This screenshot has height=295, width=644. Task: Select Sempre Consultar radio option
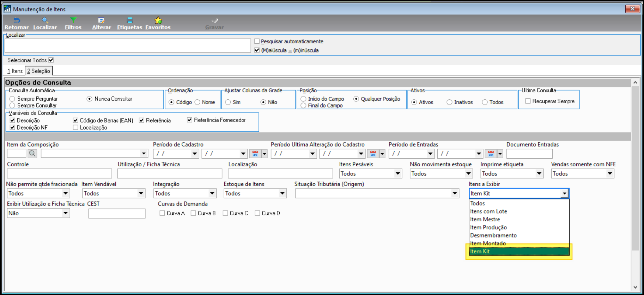pos(12,105)
